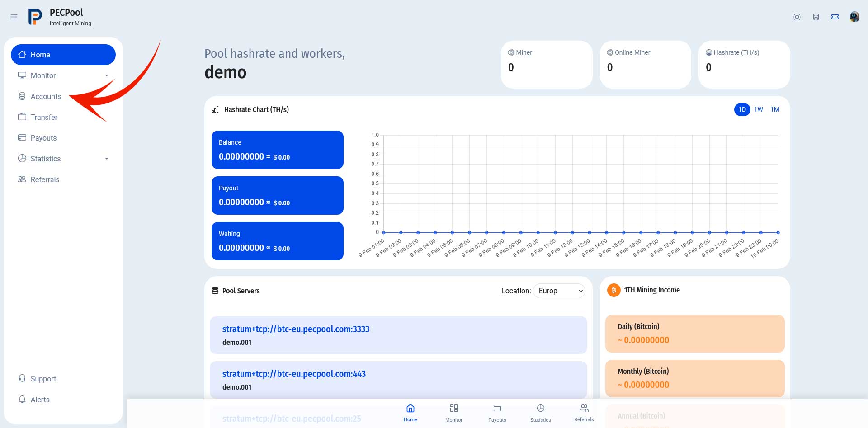Screen dimensions: 868x428
Task: Go to Home in the bottom bar
Action: click(x=410, y=413)
